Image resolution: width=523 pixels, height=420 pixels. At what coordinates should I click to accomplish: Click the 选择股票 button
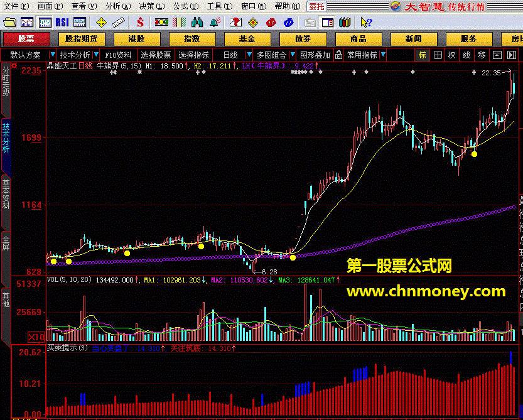pyautogui.click(x=156, y=55)
